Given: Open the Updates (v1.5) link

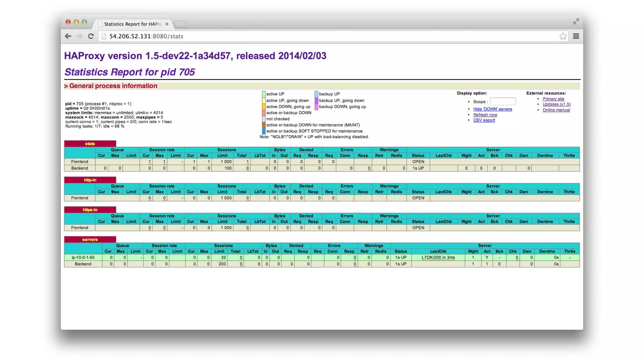Looking at the screenshot, I should pyautogui.click(x=556, y=104).
